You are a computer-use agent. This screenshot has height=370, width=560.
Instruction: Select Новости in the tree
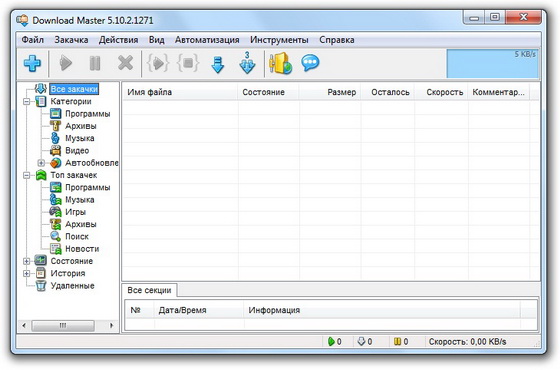82,249
